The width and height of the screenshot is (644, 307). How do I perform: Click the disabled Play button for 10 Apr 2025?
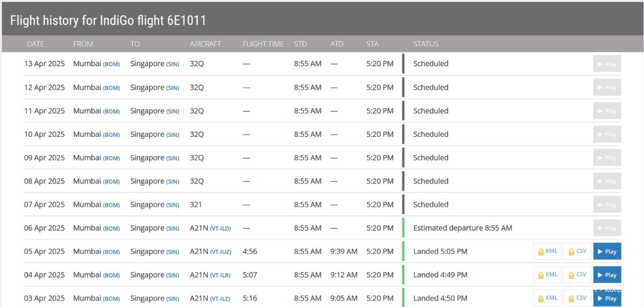[607, 134]
